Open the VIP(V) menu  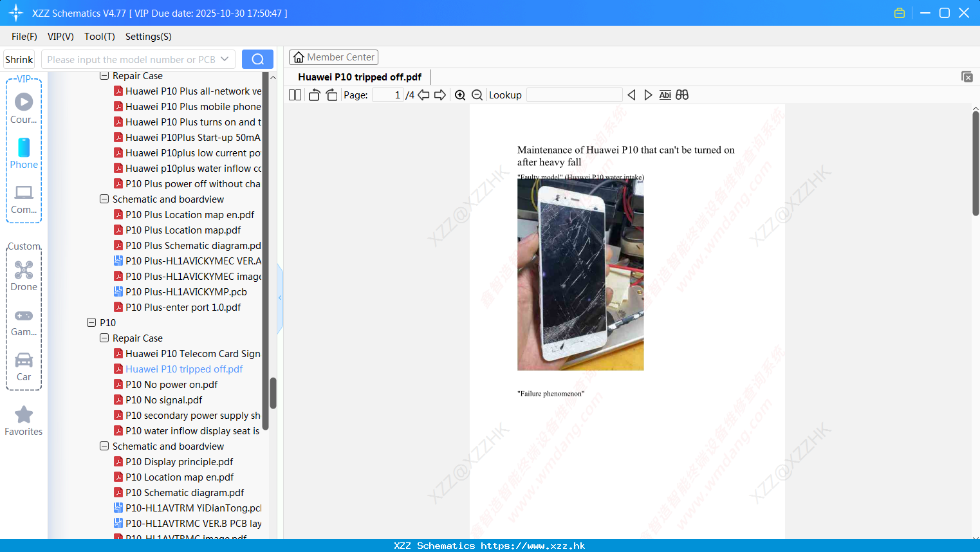click(60, 37)
